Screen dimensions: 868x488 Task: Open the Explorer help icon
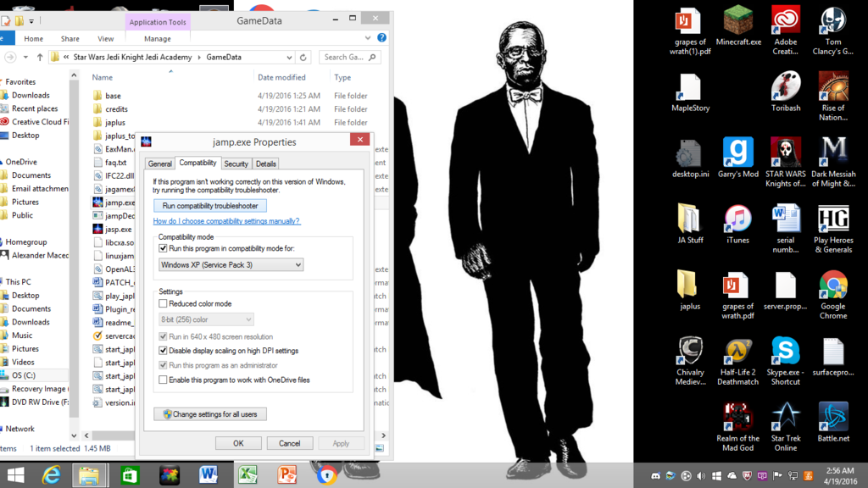click(381, 37)
